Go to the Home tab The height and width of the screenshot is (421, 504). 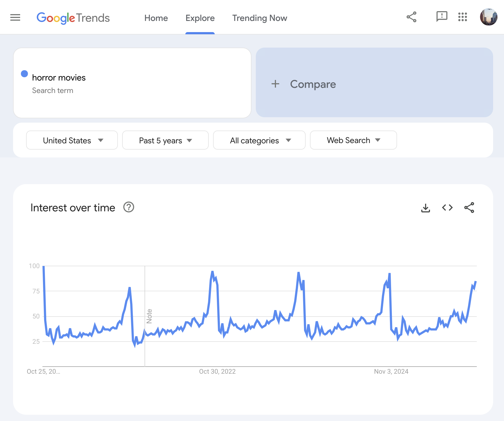(156, 18)
